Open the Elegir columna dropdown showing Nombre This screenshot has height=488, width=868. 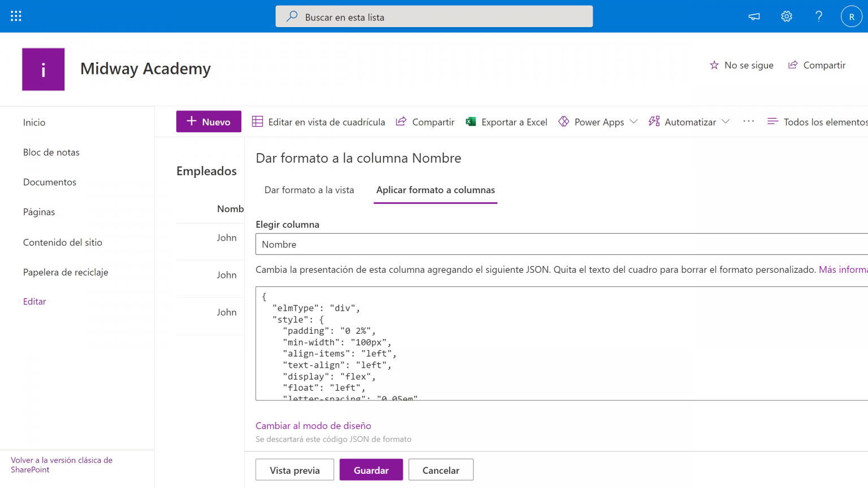[x=559, y=244]
